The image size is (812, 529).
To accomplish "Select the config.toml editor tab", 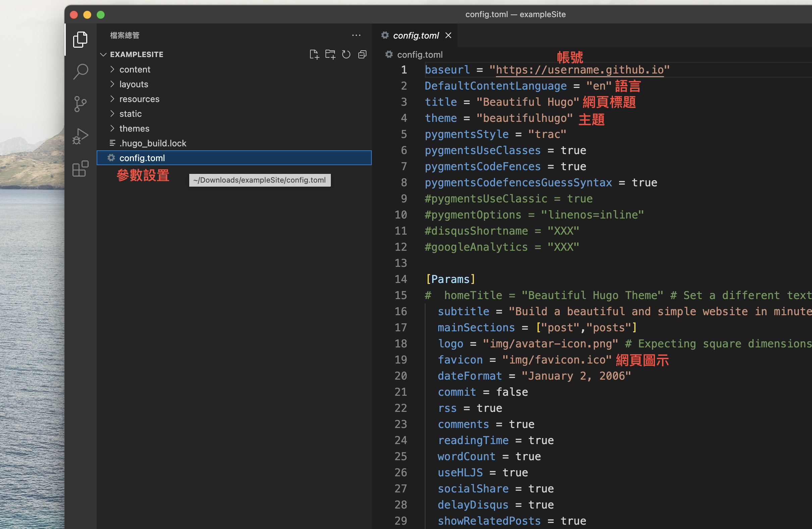I will tap(415, 36).
